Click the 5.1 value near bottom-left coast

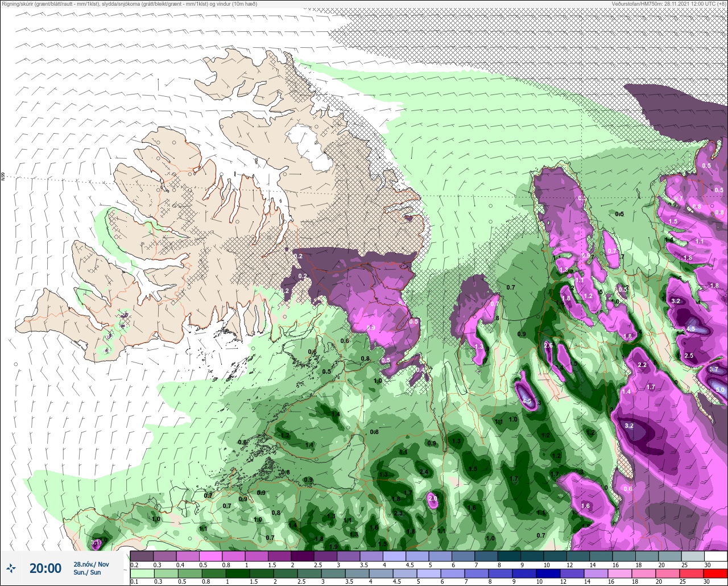[x=96, y=543]
